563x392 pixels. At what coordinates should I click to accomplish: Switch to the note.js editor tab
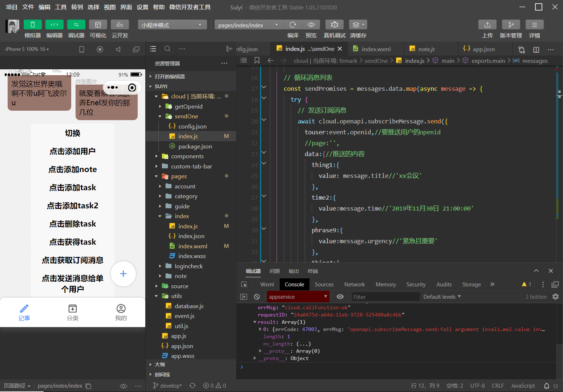(426, 49)
